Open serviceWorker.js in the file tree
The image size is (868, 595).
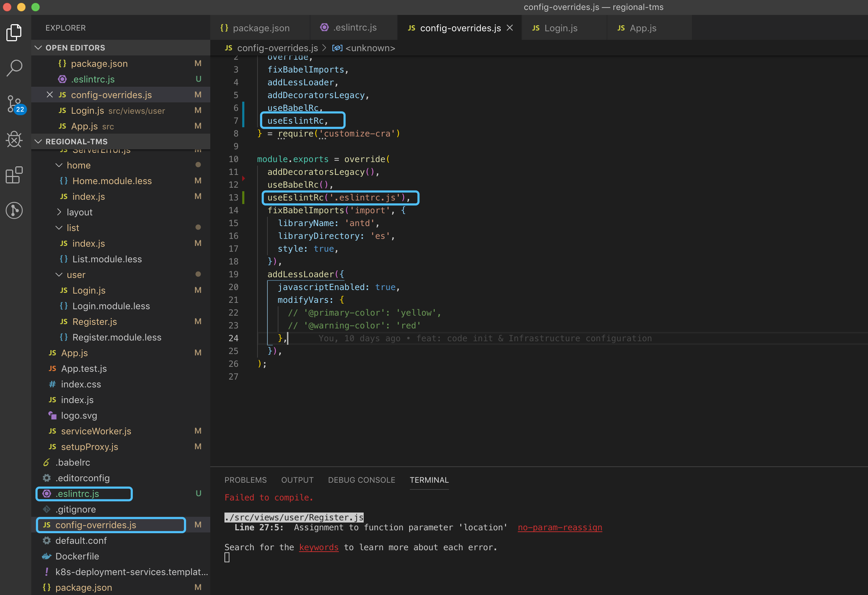tap(121, 431)
